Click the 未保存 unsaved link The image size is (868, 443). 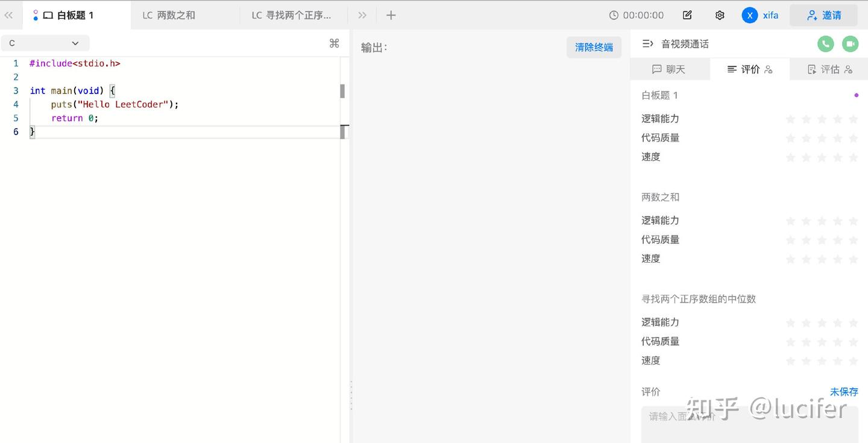tap(843, 392)
